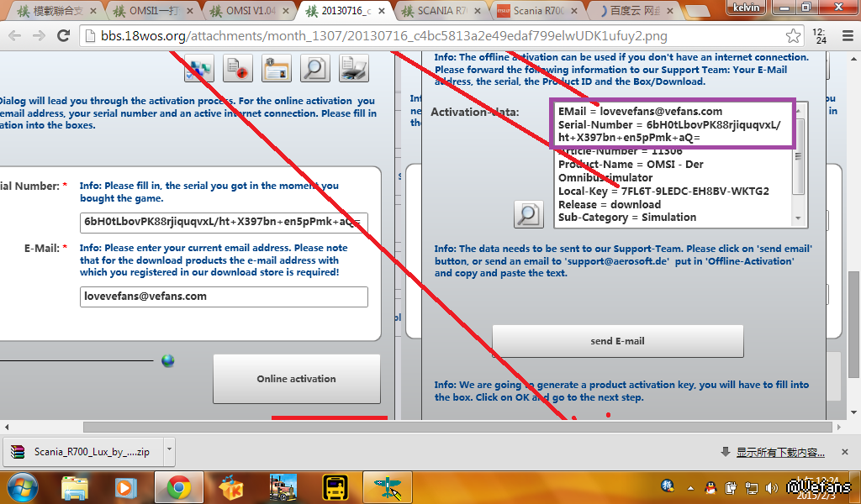Click the page horizontal scrollbar
861x504 pixels.
click(457, 427)
